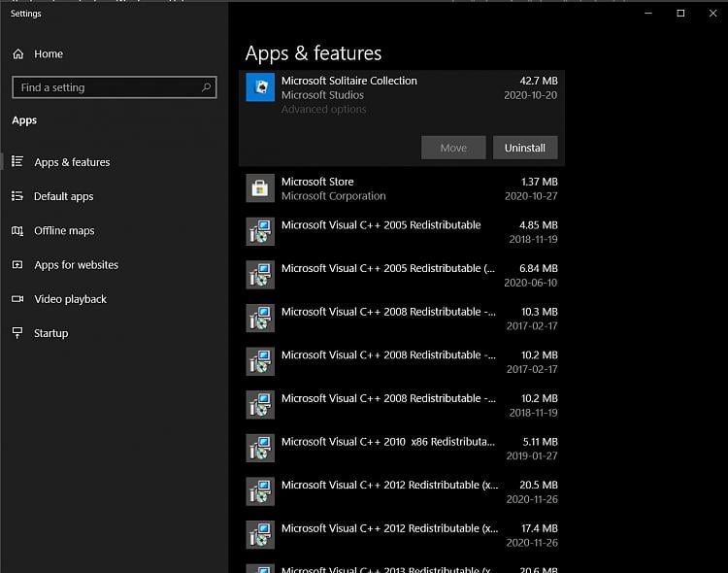This screenshot has height=573, width=728.
Task: Click the Home house icon
Action: [18, 54]
